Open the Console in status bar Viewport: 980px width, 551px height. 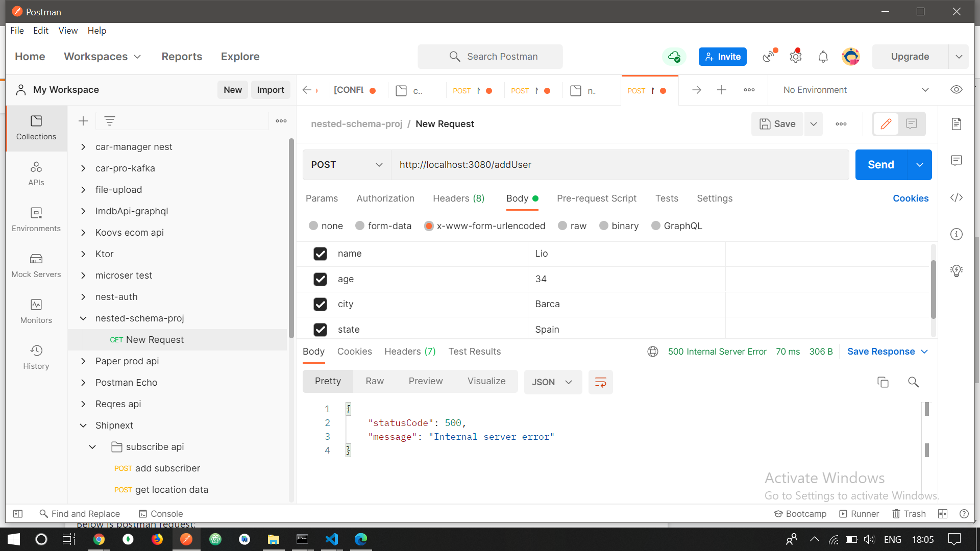coord(161,514)
